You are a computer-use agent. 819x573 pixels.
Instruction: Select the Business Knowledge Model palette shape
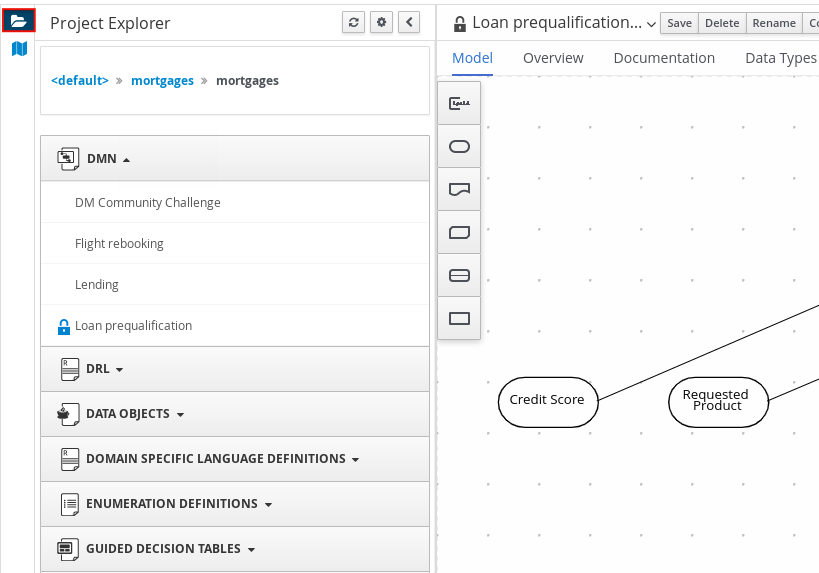pos(459,233)
